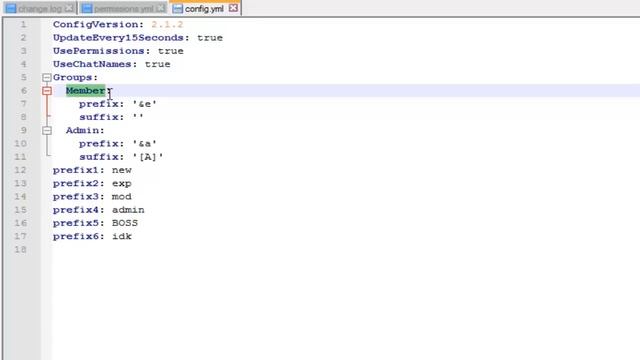Image resolution: width=640 pixels, height=360 pixels.
Task: Click the prefix2 value exp
Action: click(122, 184)
